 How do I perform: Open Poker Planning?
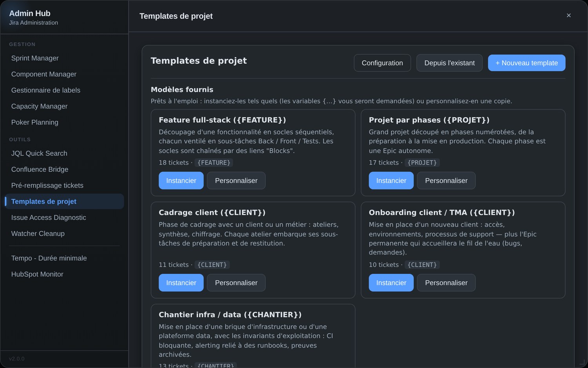(64, 122)
